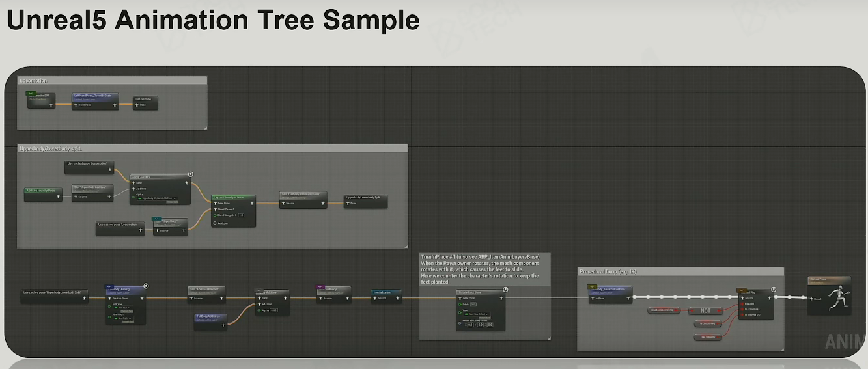Image resolution: width=868 pixels, height=369 pixels.
Task: Select the Slot 'FullBodyAdditivePreAim' node
Action: (303, 200)
